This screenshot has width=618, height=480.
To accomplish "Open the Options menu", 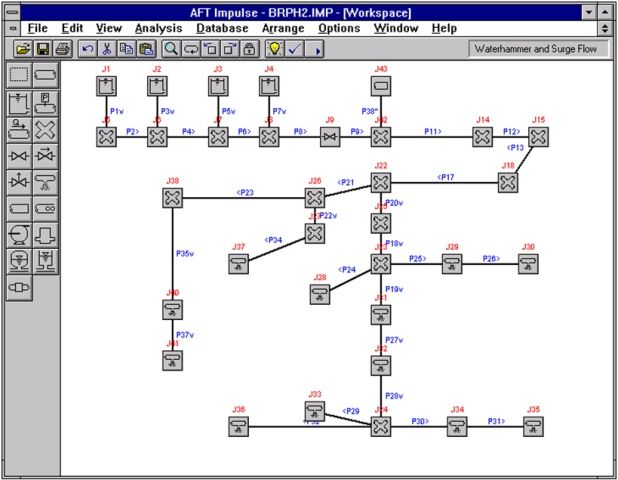I will coord(339,28).
